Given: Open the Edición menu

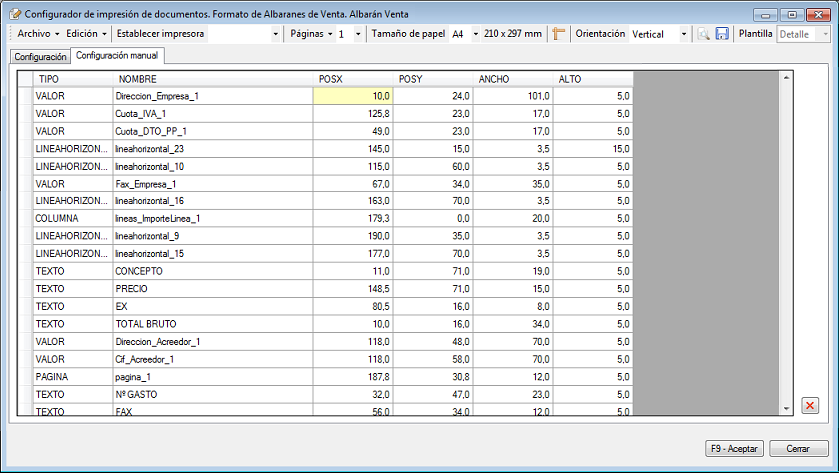Looking at the screenshot, I should click(86, 34).
